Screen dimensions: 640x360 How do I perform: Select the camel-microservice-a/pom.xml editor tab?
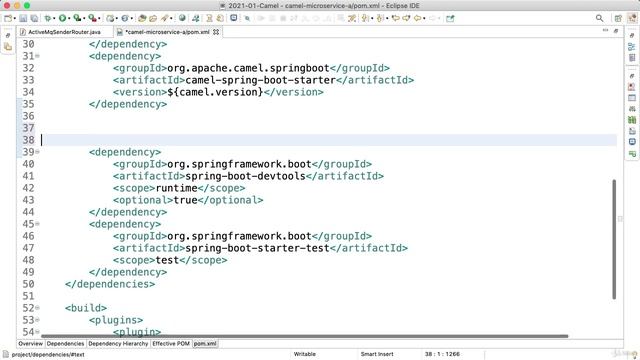167,32
